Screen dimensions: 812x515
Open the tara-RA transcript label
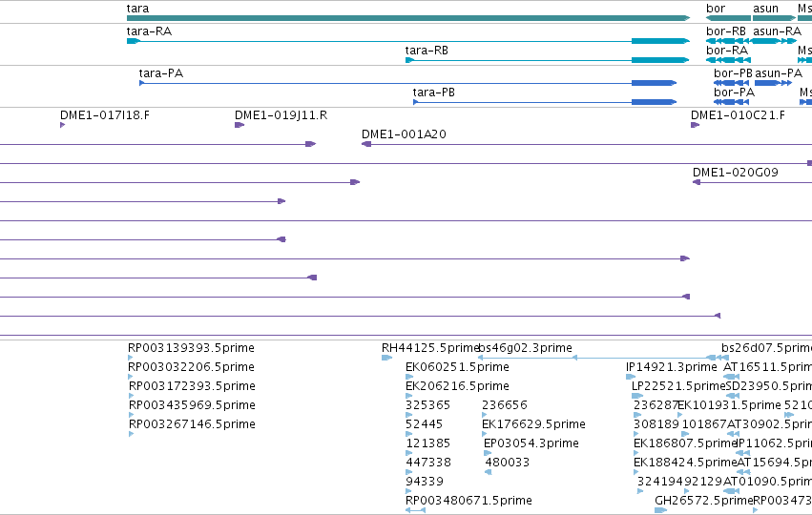[149, 31]
